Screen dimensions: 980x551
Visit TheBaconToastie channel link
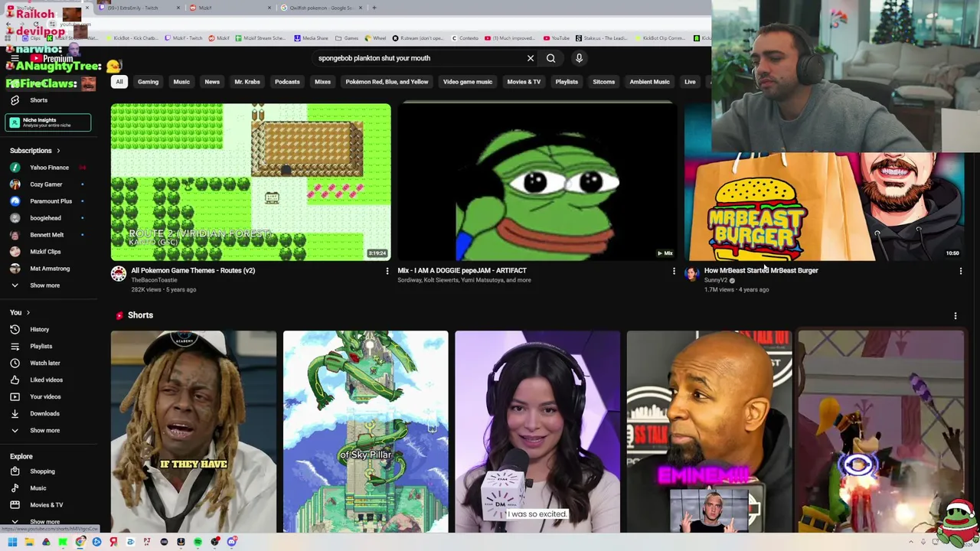[x=154, y=280]
